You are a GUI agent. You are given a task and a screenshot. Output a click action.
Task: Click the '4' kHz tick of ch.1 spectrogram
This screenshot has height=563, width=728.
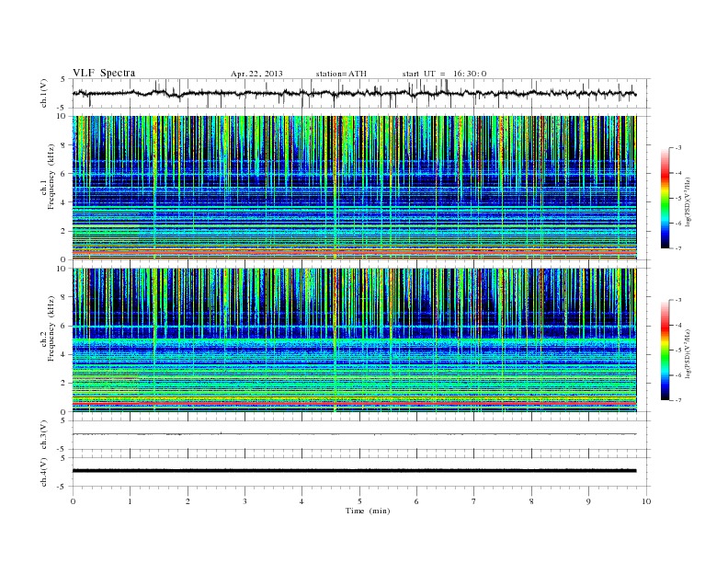pyautogui.click(x=64, y=202)
